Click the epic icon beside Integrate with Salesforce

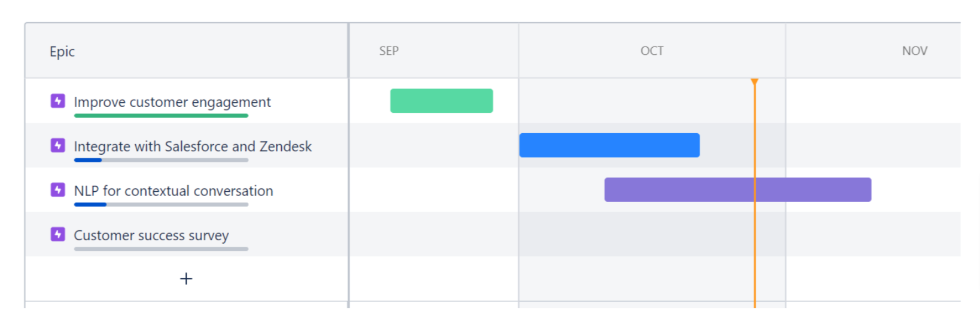57,145
